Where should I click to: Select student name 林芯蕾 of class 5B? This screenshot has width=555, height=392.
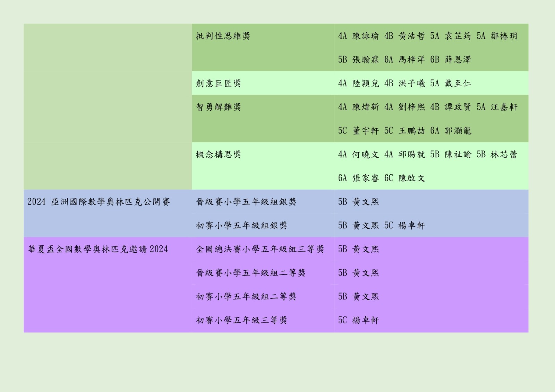[x=504, y=155]
